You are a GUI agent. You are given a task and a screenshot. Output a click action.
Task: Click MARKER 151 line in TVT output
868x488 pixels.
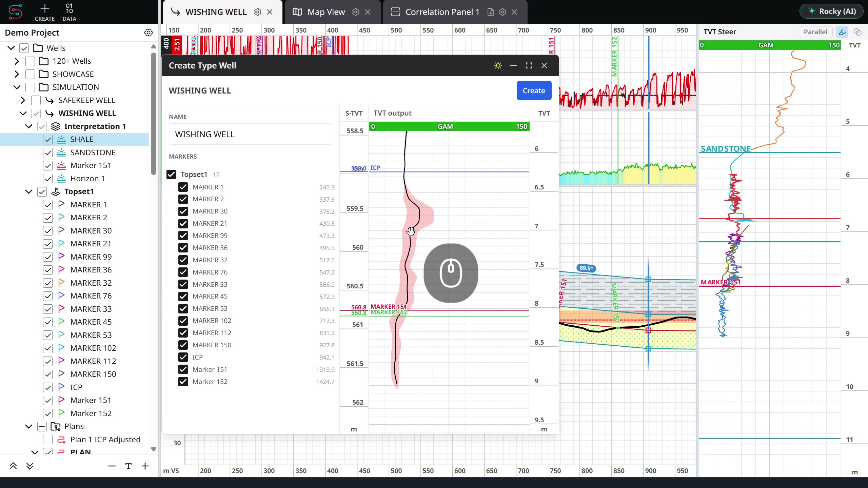tap(449, 310)
